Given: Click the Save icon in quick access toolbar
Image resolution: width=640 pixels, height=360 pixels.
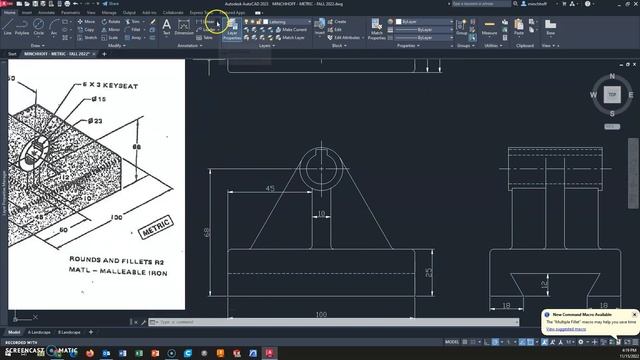Looking at the screenshot, I should [x=35, y=4].
